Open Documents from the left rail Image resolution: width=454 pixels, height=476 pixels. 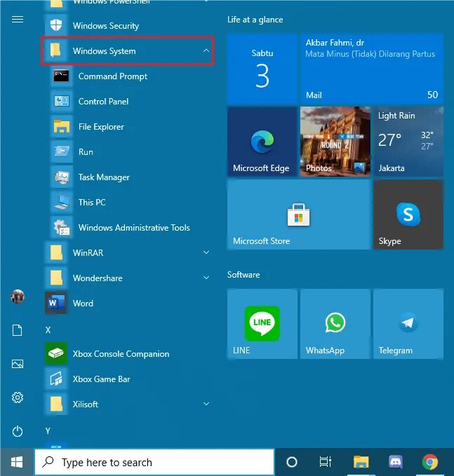coord(18,330)
